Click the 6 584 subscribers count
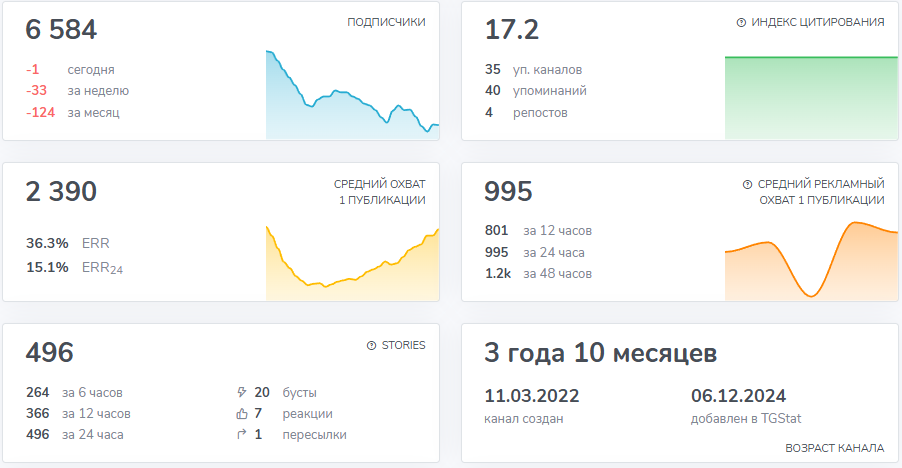 [x=61, y=29]
